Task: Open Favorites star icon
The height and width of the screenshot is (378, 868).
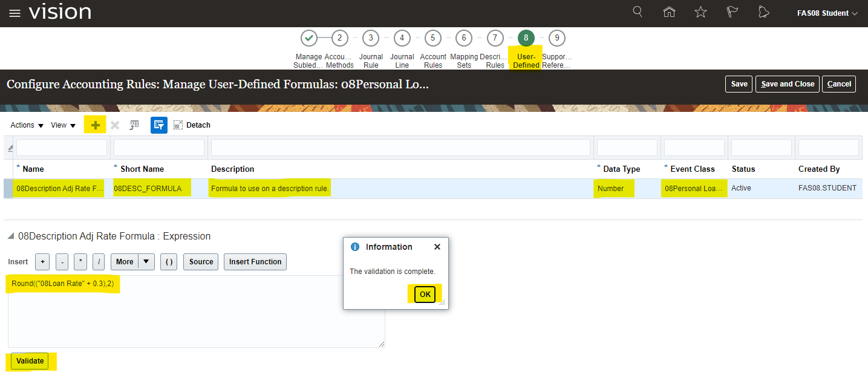Action: 700,13
